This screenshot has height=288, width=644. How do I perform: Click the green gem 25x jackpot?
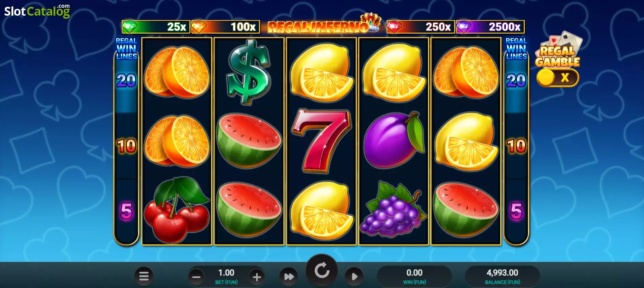click(156, 27)
